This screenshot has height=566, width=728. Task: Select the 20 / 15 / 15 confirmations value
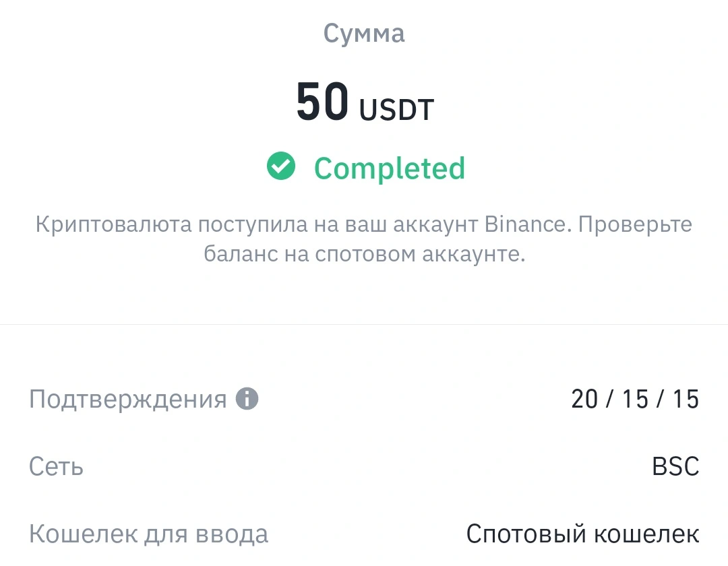click(635, 399)
